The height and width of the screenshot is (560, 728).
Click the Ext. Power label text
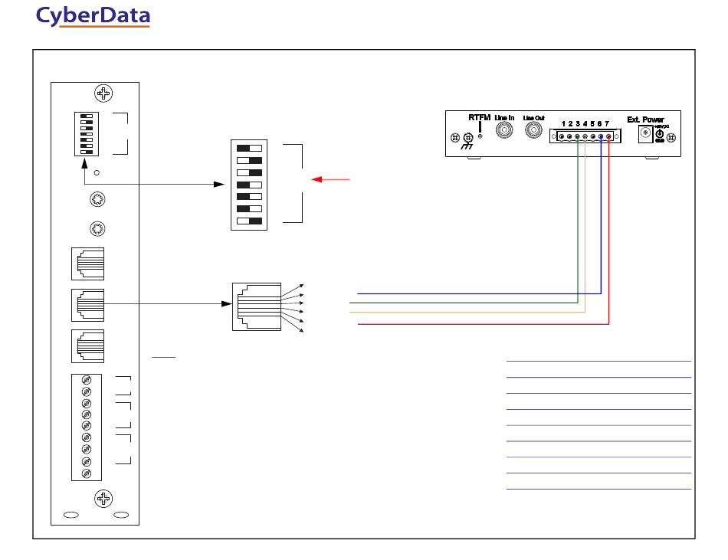(x=645, y=120)
